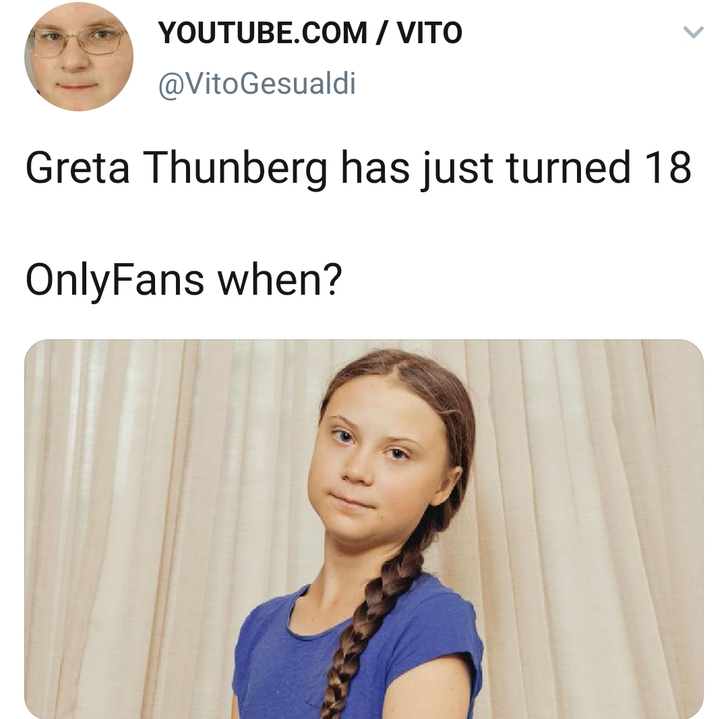Click the "OnlyFans when?" tweet line

pos(184,281)
